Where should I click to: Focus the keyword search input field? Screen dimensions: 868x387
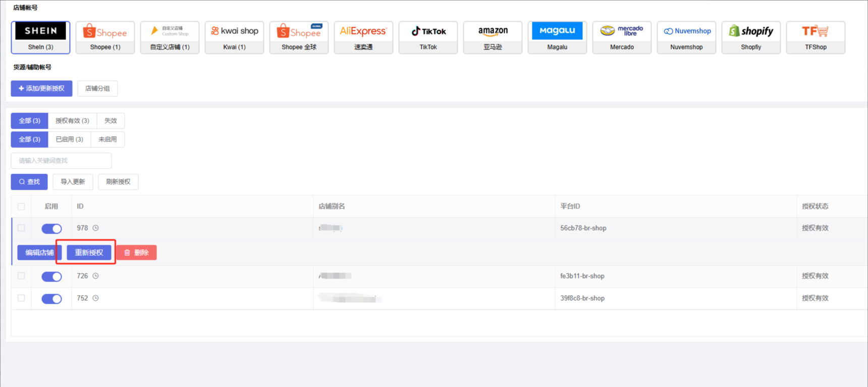point(61,160)
